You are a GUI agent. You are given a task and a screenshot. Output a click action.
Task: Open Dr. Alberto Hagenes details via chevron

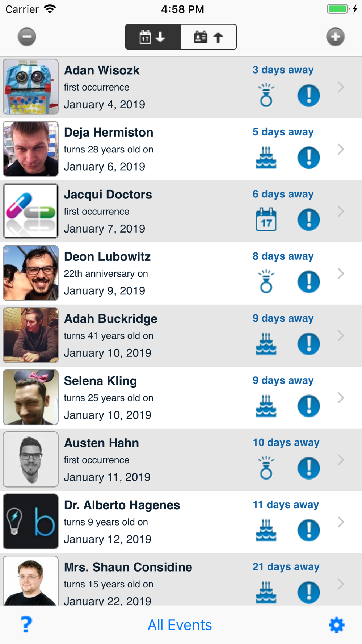pos(341,522)
